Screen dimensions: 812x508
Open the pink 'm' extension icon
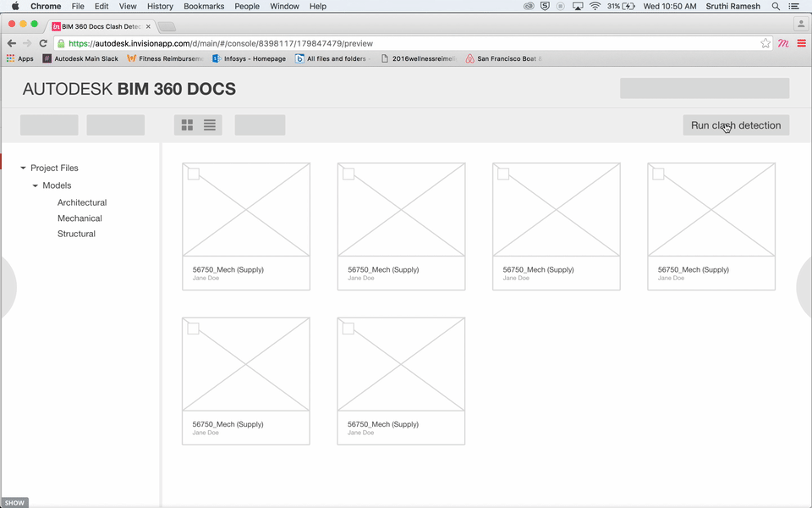[x=783, y=43]
